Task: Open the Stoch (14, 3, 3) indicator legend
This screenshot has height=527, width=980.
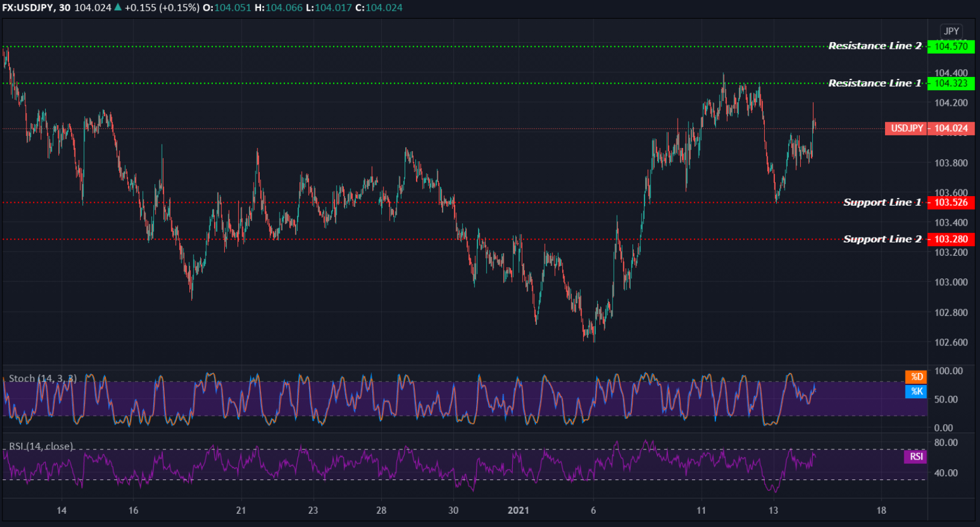Action: click(43, 378)
